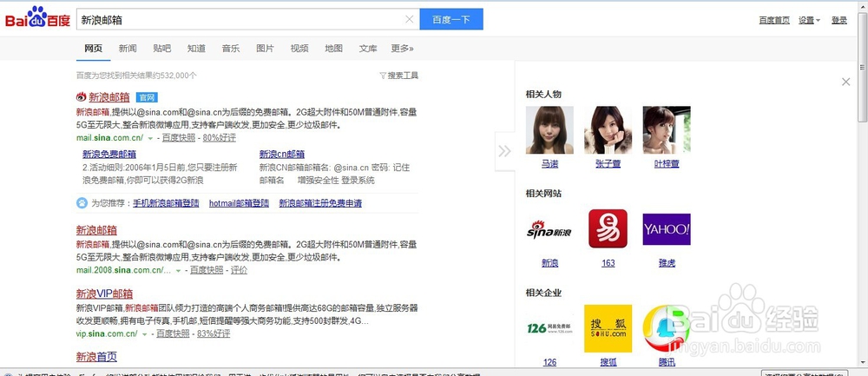Open the 新浪VIP邮箱 result
Viewport: 868px width, 376px height.
[x=104, y=294]
